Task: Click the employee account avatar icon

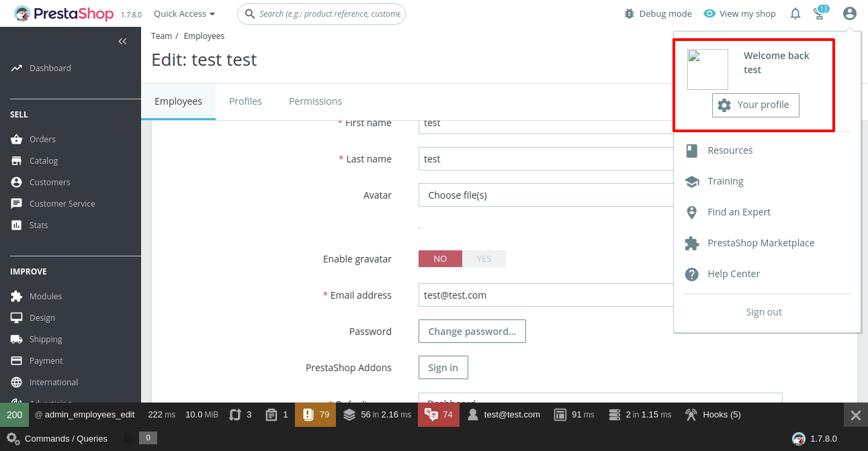Action: point(850,13)
